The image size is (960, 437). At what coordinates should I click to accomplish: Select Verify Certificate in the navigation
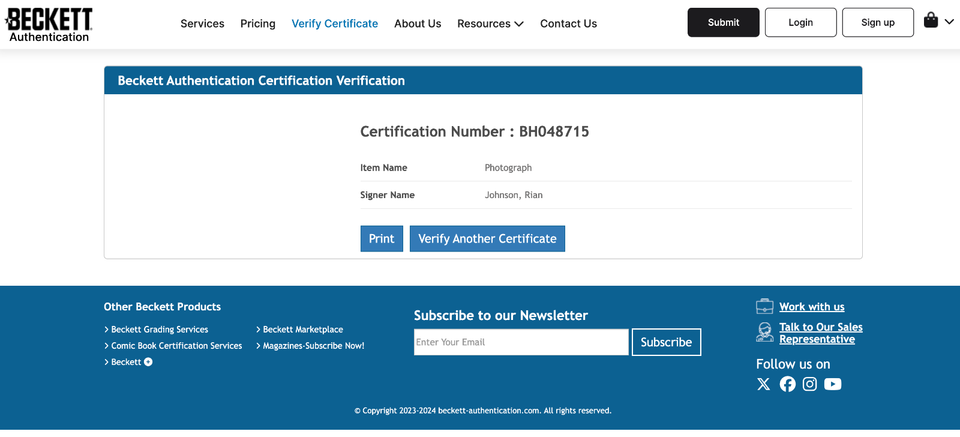click(335, 24)
